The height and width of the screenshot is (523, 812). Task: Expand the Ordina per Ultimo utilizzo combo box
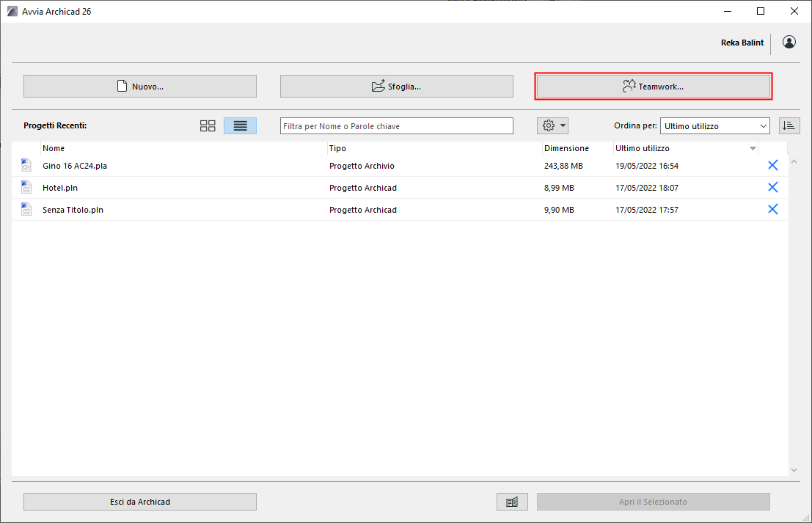[x=714, y=126]
